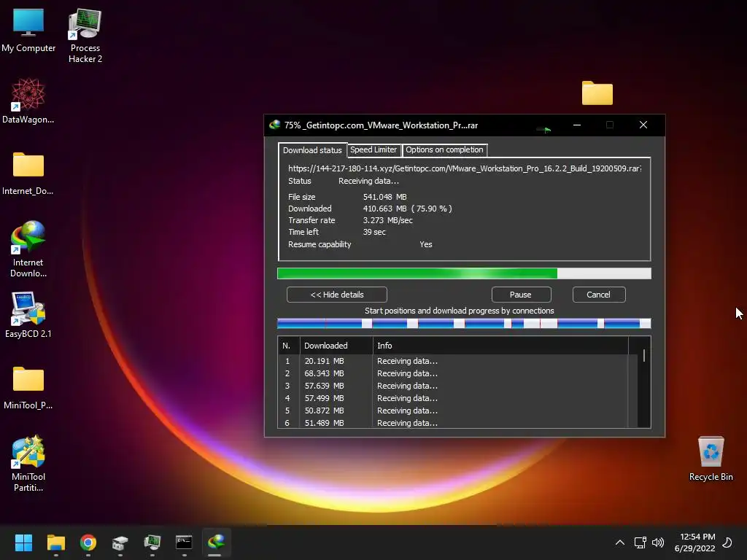Click the green download progress bar
The image size is (747, 560).
(464, 273)
